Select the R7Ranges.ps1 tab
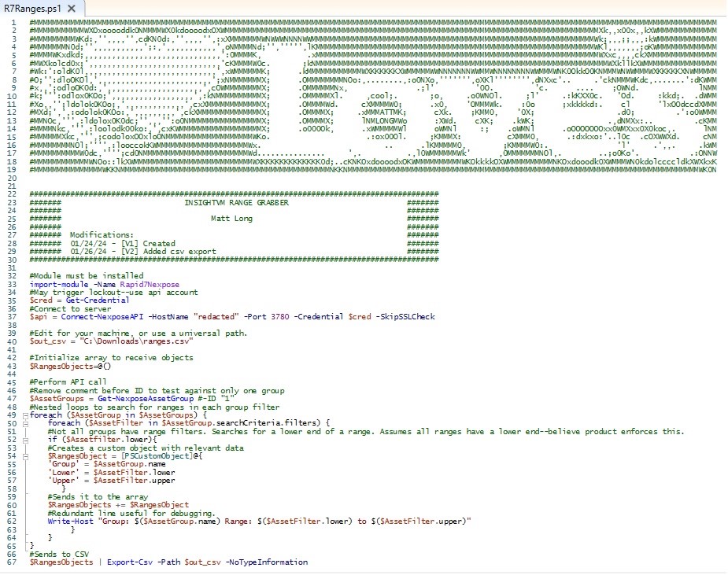This screenshot has width=728, height=575. tap(31, 8)
